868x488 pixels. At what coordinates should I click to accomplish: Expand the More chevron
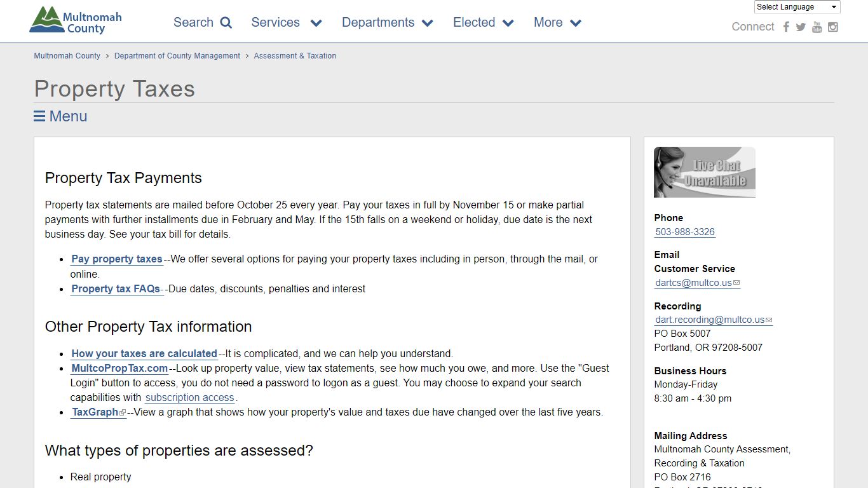pyautogui.click(x=576, y=24)
